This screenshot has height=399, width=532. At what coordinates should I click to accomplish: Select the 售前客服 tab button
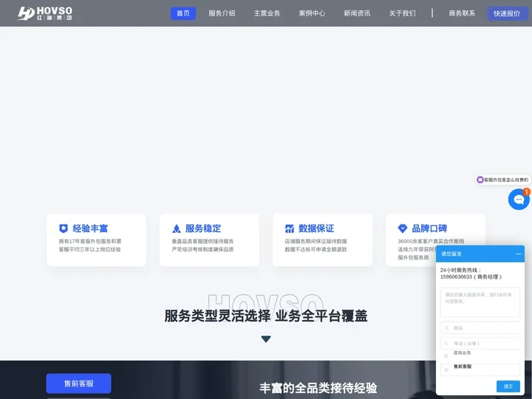[x=79, y=383]
